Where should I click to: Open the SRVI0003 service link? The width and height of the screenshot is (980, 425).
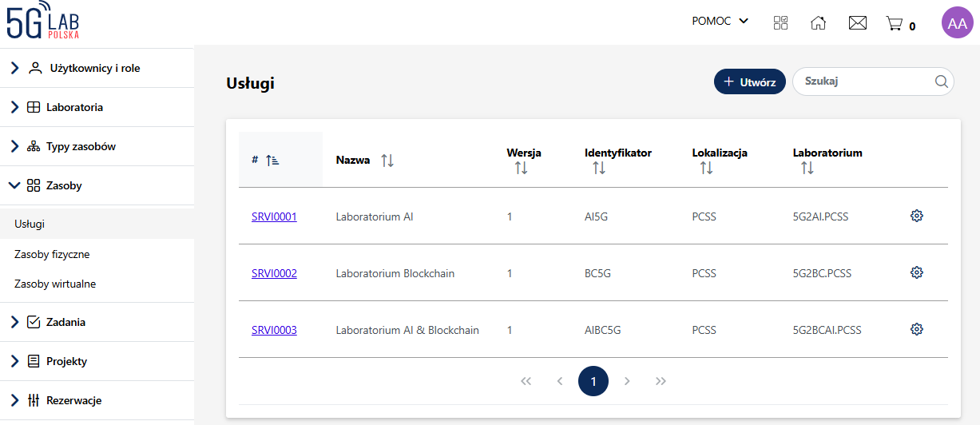click(274, 330)
